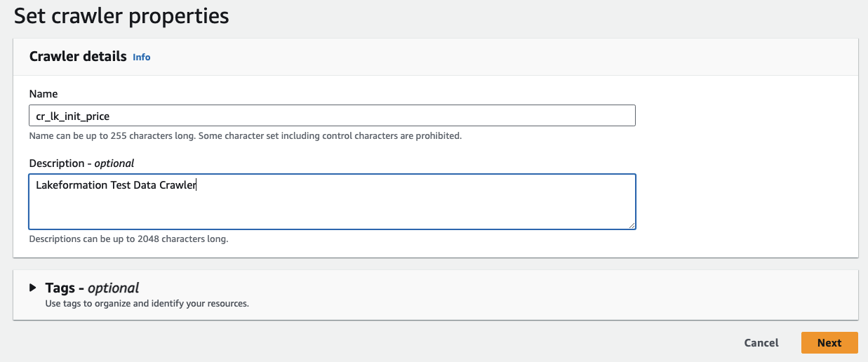Grab the Description box resize handle
868x362 pixels.
[x=632, y=225]
